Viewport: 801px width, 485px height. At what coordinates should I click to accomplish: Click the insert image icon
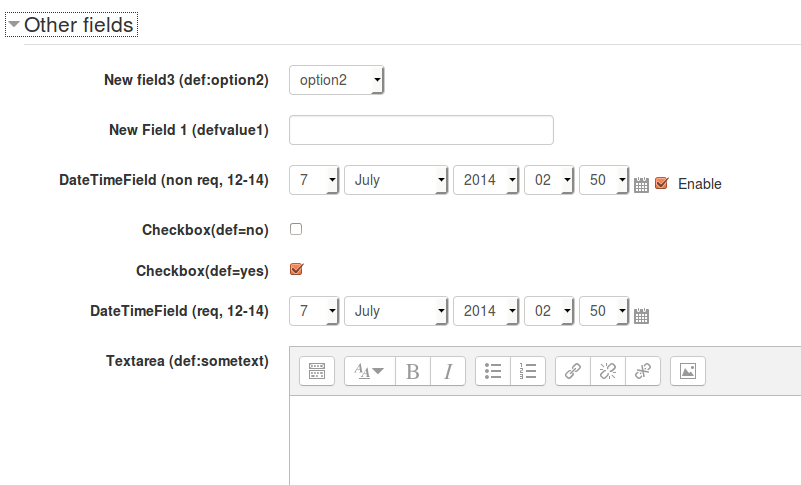(688, 371)
